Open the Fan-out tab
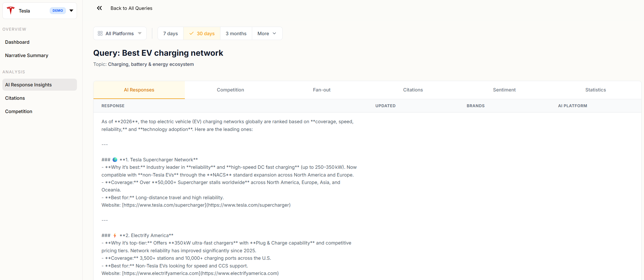Viewport: 644px width, 280px height. (x=322, y=90)
